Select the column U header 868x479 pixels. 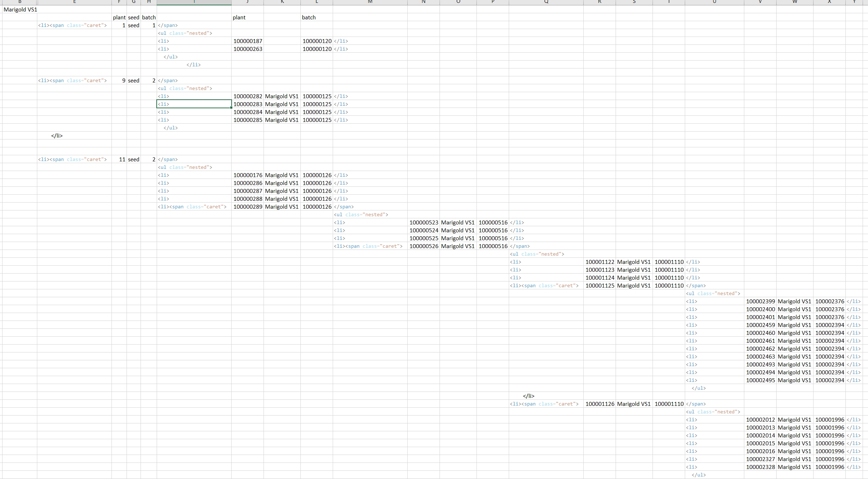click(x=714, y=2)
